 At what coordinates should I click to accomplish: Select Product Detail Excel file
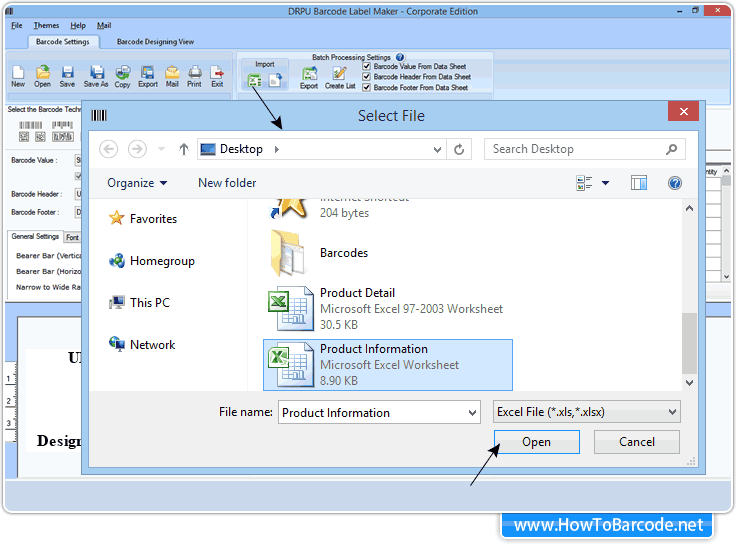tap(386, 309)
